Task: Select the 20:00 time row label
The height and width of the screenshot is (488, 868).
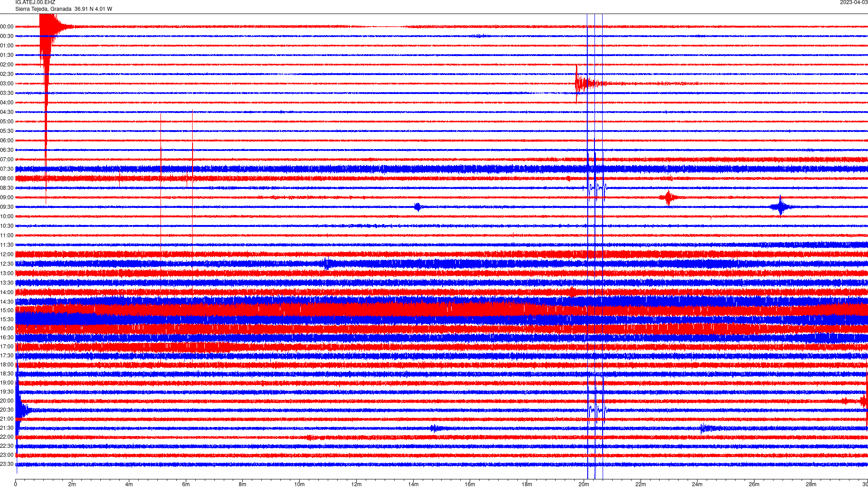Action: (x=7, y=401)
